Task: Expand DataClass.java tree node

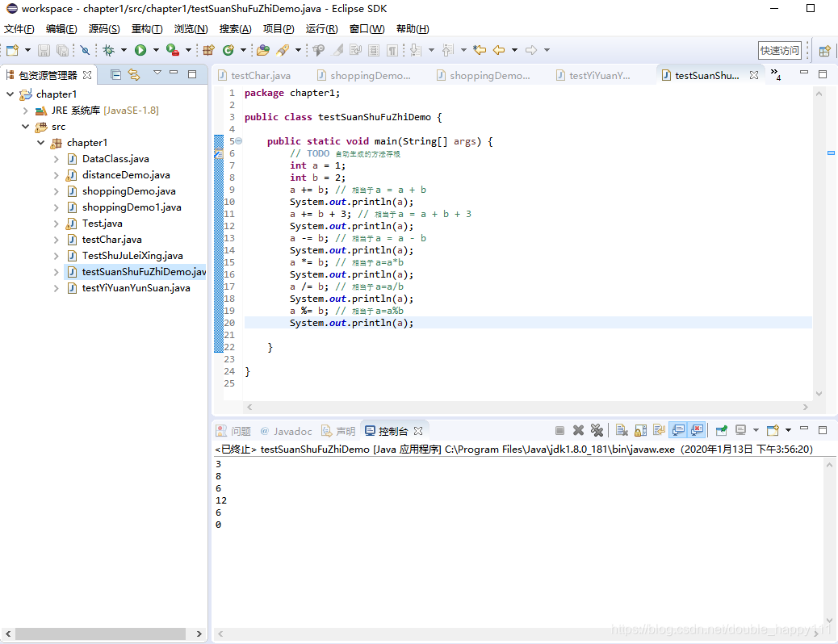Action: coord(57,159)
